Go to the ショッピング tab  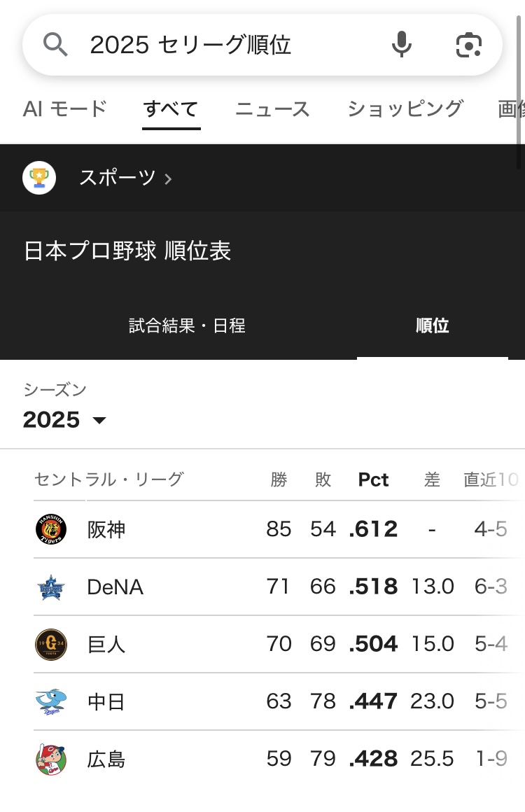pyautogui.click(x=405, y=108)
